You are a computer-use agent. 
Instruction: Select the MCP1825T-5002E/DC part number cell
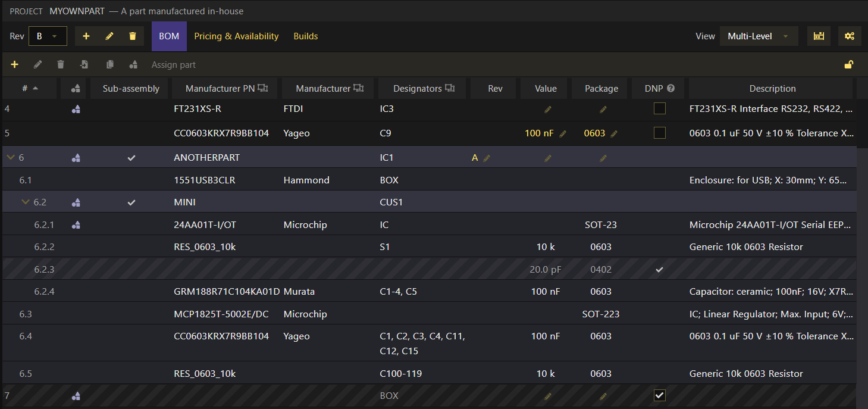click(221, 314)
